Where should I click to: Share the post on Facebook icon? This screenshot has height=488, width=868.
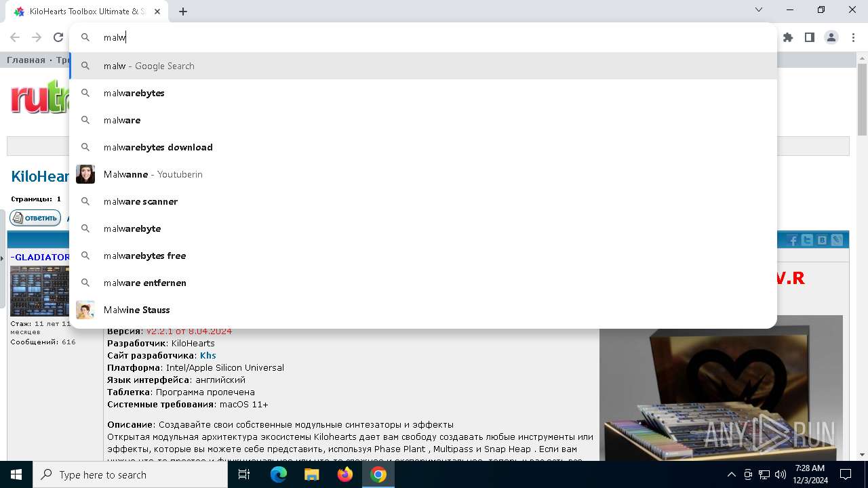click(x=793, y=240)
